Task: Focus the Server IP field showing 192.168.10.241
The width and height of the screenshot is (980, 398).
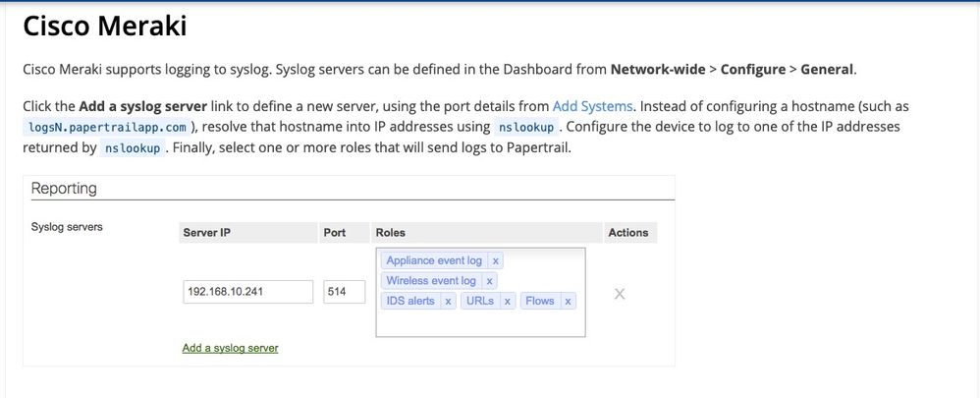Action: (x=247, y=292)
